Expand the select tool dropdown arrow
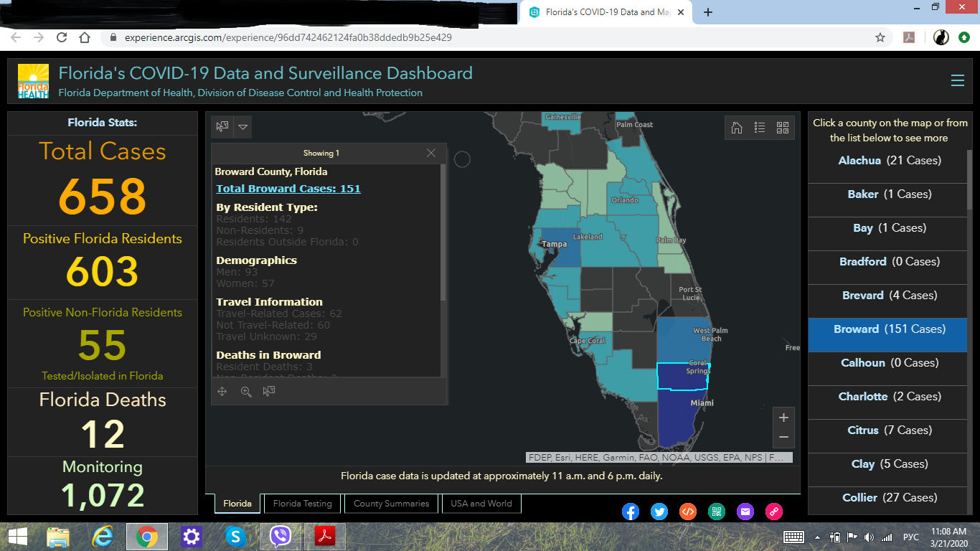This screenshot has height=551, width=980. [243, 127]
